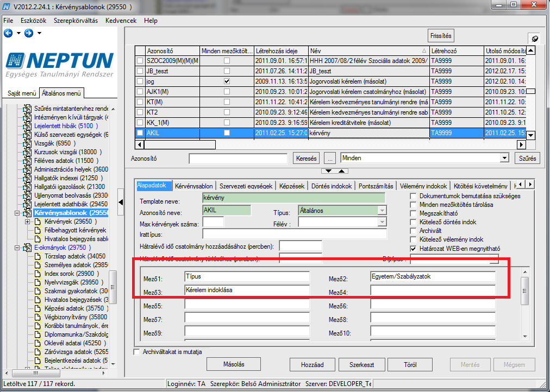Click the Szerkeszt button

[361, 365]
